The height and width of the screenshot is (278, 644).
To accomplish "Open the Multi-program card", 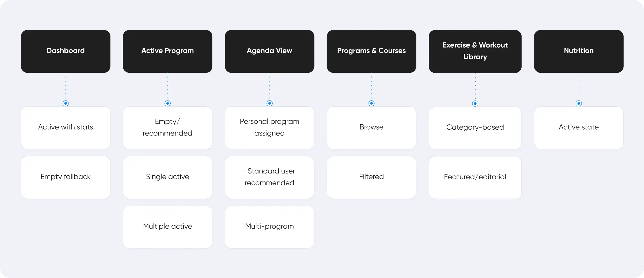I will pyautogui.click(x=270, y=227).
